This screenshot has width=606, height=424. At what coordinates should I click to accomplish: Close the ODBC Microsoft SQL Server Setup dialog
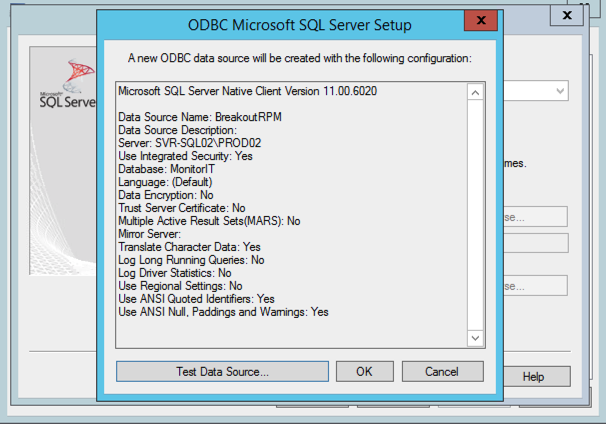click(x=481, y=20)
